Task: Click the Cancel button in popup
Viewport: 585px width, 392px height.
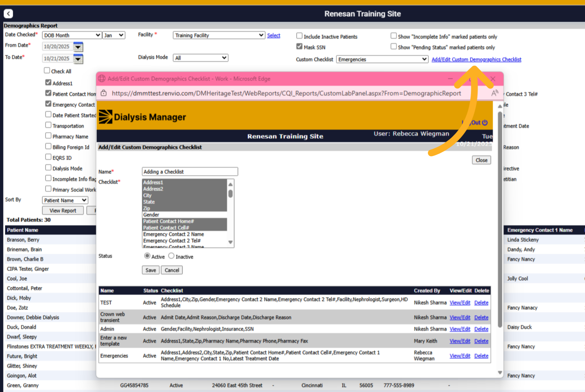Action: [x=172, y=270]
